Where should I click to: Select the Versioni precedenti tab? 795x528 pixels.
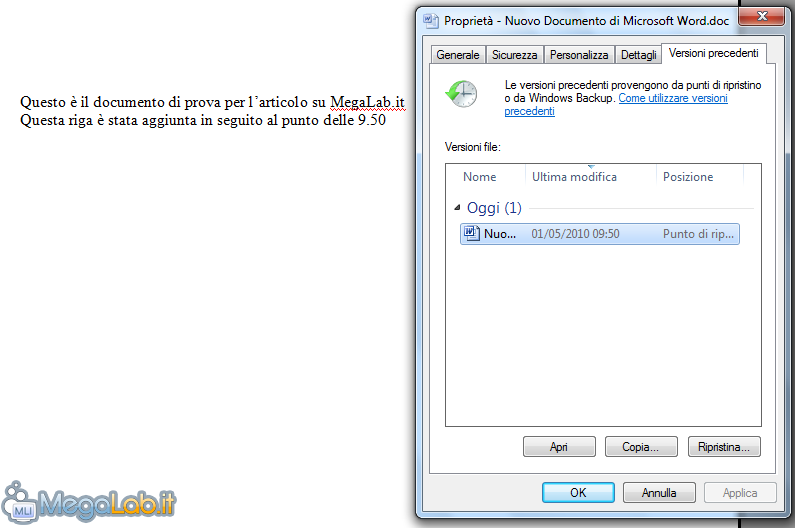[x=713, y=53]
